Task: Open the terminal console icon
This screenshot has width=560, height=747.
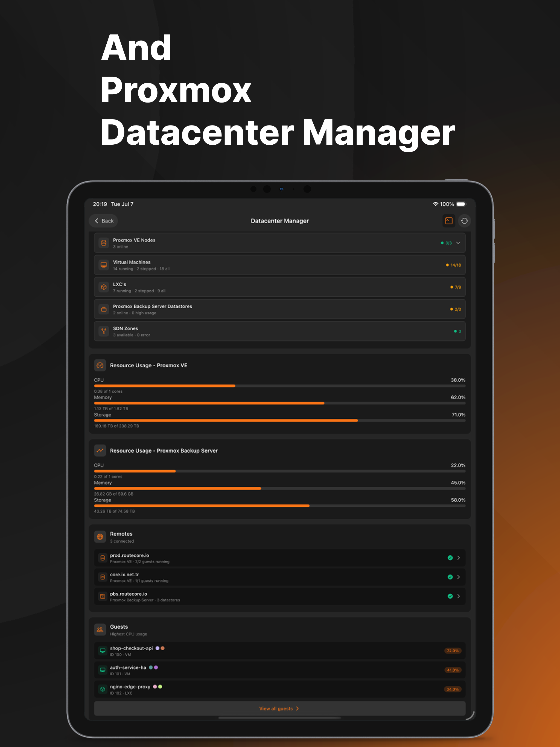Action: pos(448,221)
